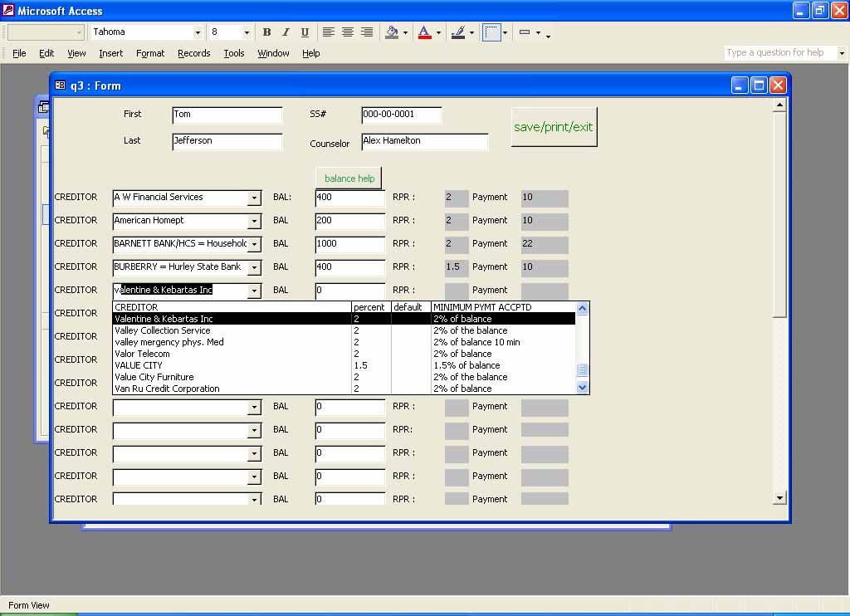The image size is (850, 616).
Task: Select Valor Telecom from list
Action: click(344, 354)
